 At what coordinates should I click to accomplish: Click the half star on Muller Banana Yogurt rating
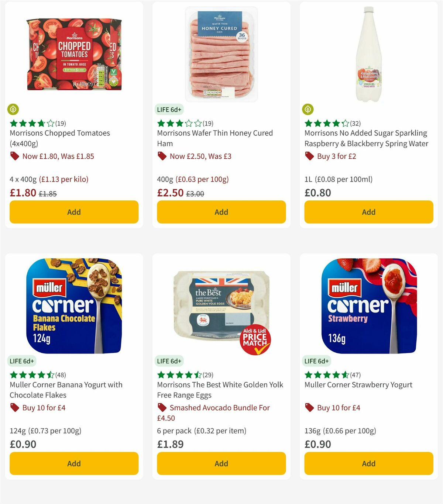click(x=50, y=375)
